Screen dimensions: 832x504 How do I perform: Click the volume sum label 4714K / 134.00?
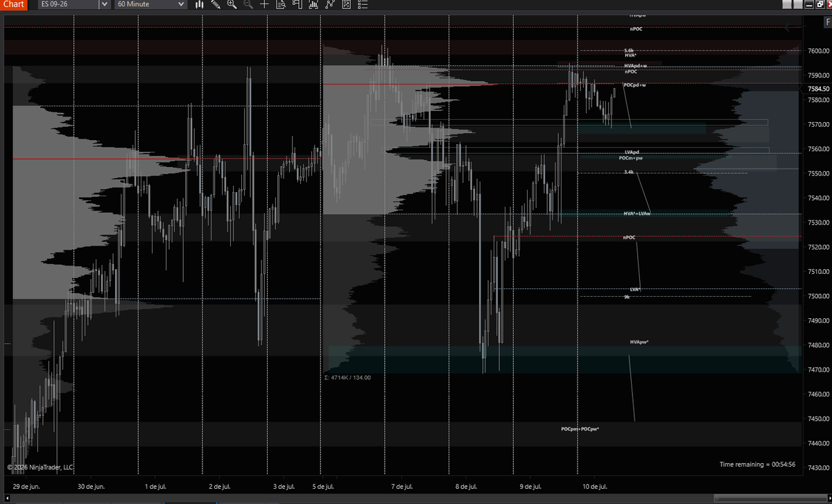point(347,377)
